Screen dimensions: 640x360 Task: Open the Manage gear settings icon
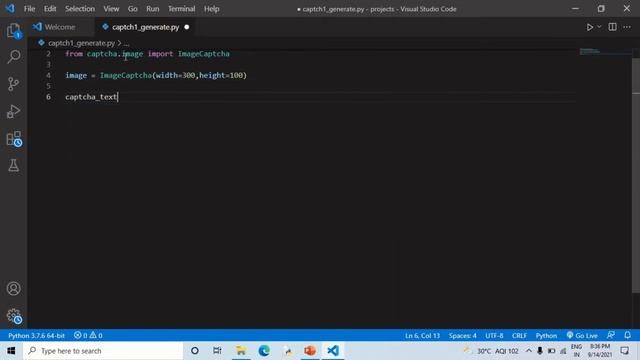pyautogui.click(x=13, y=316)
